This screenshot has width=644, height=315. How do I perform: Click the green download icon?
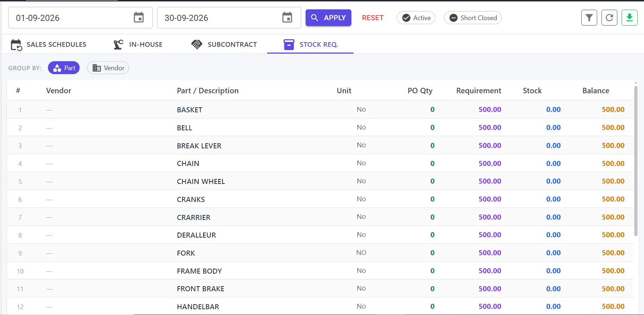coord(630,18)
